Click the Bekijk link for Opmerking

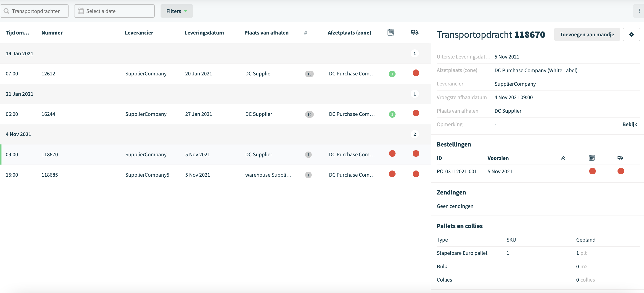(x=630, y=124)
